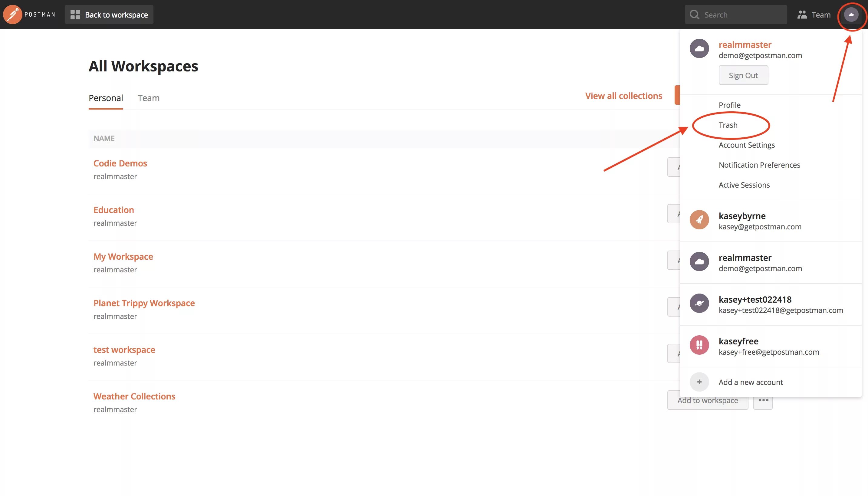This screenshot has width=868, height=496.
Task: Select the Personal workspaces tab
Action: tap(106, 98)
